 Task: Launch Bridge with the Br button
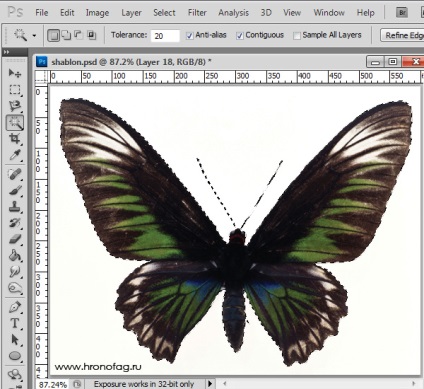[402, 13]
